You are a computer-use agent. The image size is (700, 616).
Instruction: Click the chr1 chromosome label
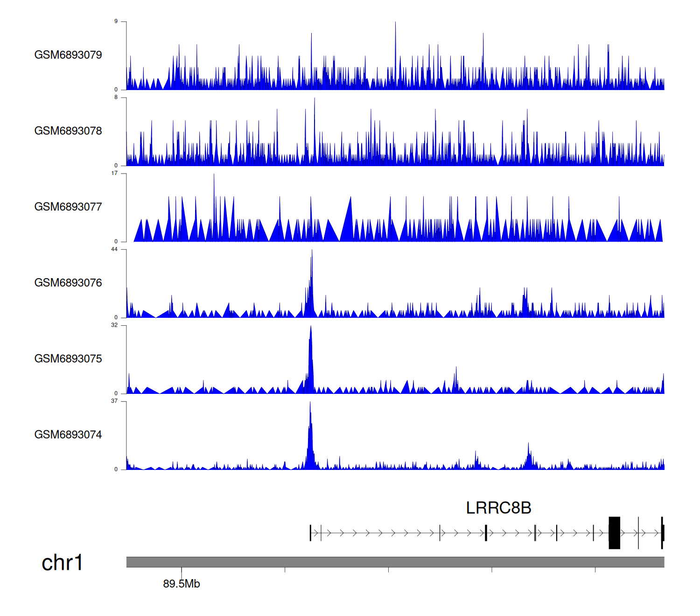[62, 563]
